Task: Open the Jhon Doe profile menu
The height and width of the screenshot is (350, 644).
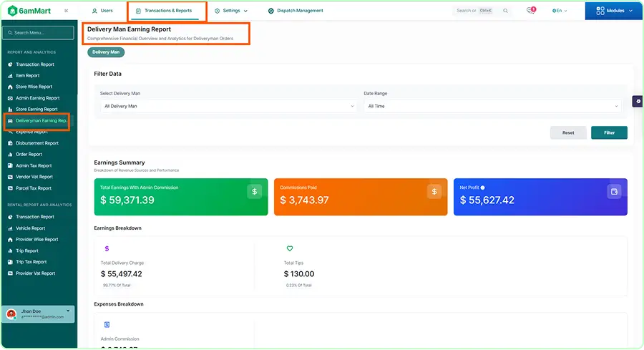Action: [x=38, y=314]
